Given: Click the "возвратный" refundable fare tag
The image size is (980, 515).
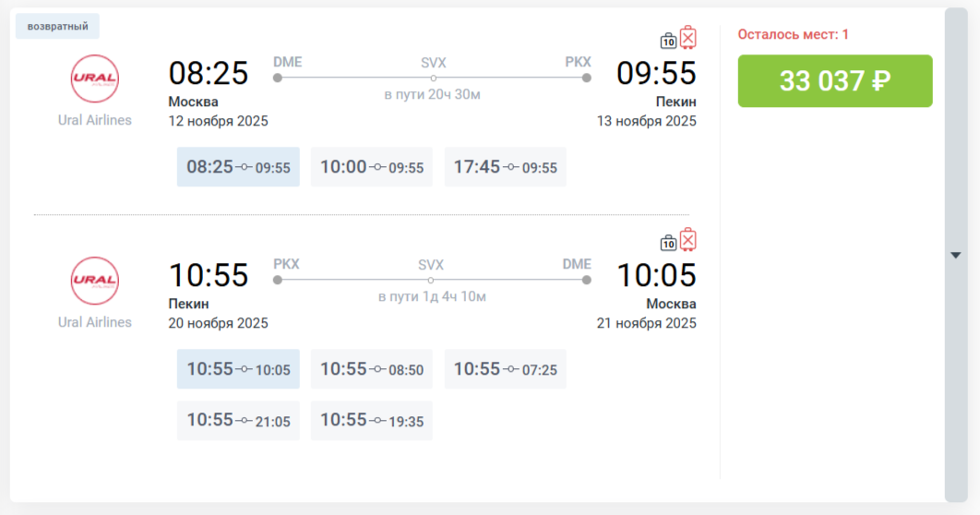Looking at the screenshot, I should point(57,27).
